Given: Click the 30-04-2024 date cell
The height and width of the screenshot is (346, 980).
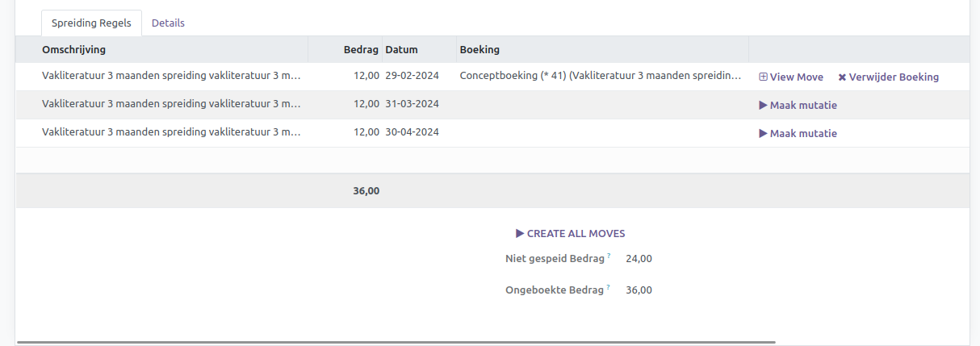Looking at the screenshot, I should 413,133.
